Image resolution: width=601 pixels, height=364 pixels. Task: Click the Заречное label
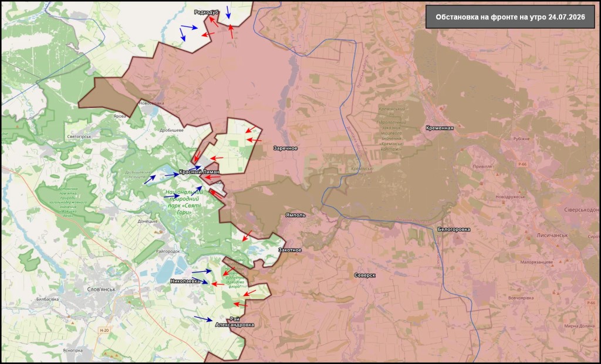(285, 148)
